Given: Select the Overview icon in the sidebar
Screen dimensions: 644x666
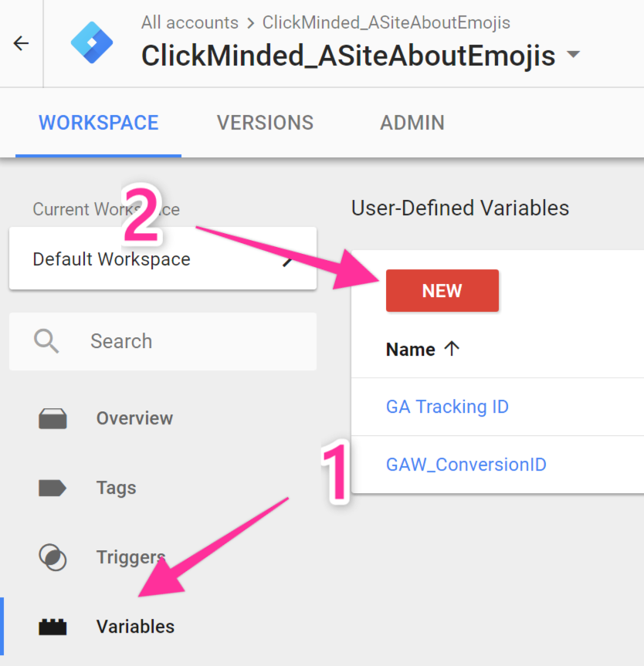Looking at the screenshot, I should (53, 419).
